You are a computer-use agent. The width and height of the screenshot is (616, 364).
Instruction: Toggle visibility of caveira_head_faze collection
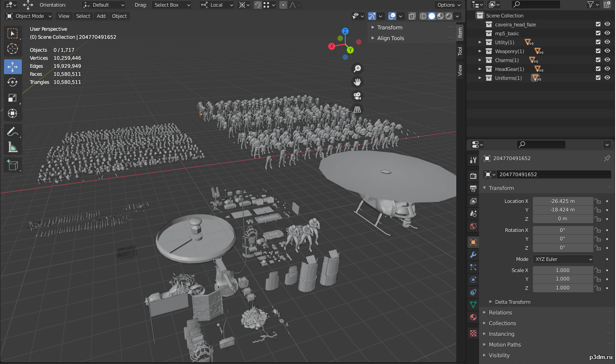pos(607,25)
